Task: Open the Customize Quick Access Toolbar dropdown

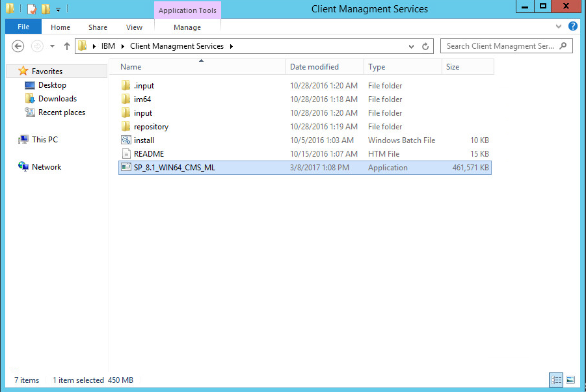Action: (59, 10)
